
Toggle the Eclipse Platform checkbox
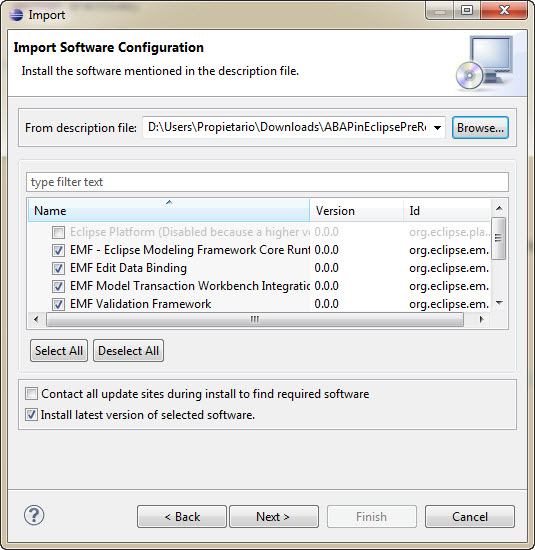(x=58, y=232)
